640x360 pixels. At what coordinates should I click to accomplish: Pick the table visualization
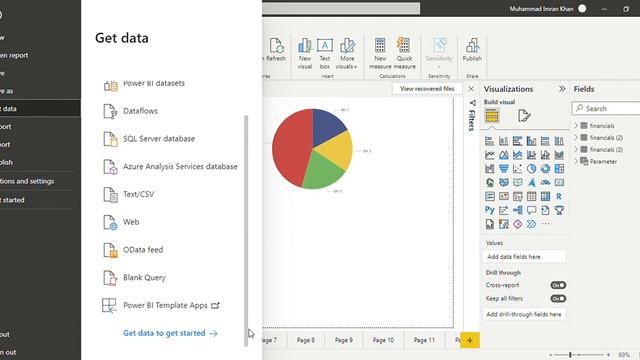pos(531,196)
